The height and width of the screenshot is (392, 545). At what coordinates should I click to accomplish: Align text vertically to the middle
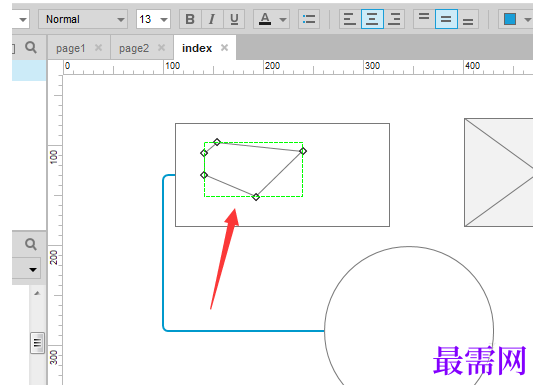click(446, 19)
